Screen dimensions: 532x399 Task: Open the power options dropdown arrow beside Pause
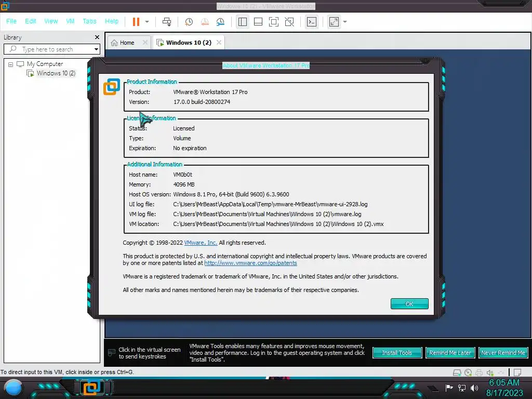pos(147,22)
